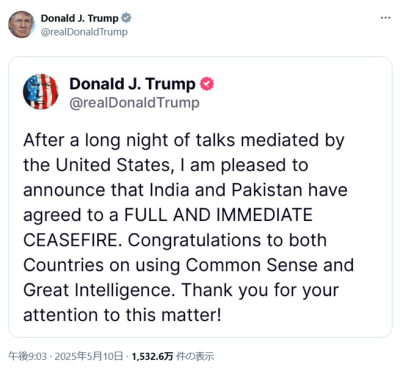400x368 pixels.
Task: Click the 1,532.6万 件の表示 view count
Action: tap(173, 356)
